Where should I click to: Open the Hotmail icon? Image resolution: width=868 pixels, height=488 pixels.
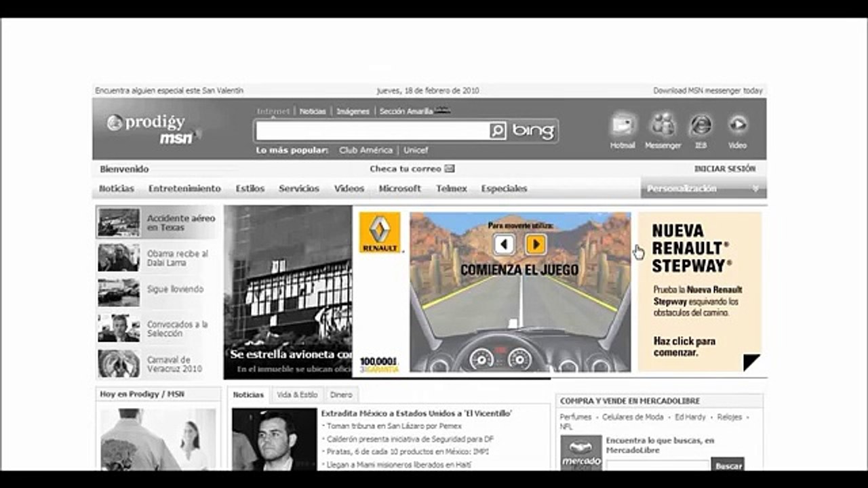pos(623,130)
